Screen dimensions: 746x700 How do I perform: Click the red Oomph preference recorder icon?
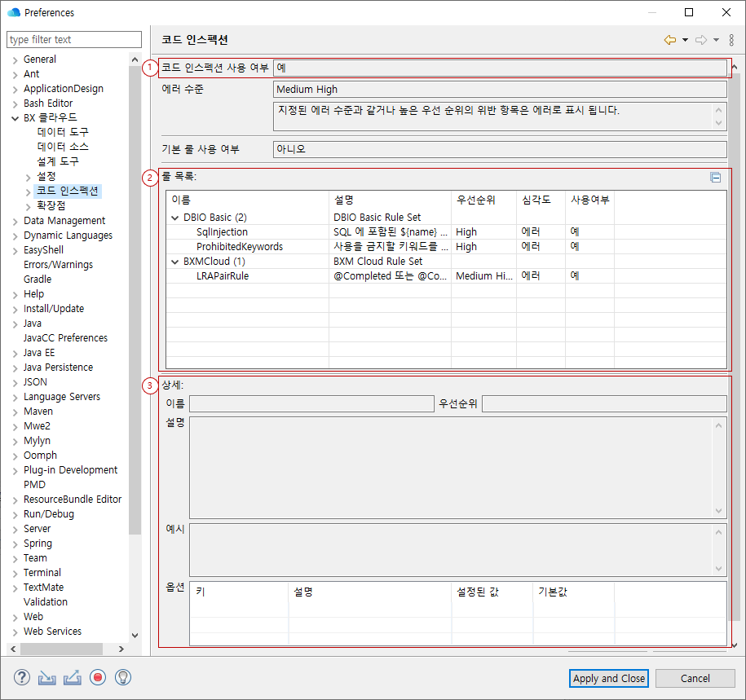pos(98,677)
